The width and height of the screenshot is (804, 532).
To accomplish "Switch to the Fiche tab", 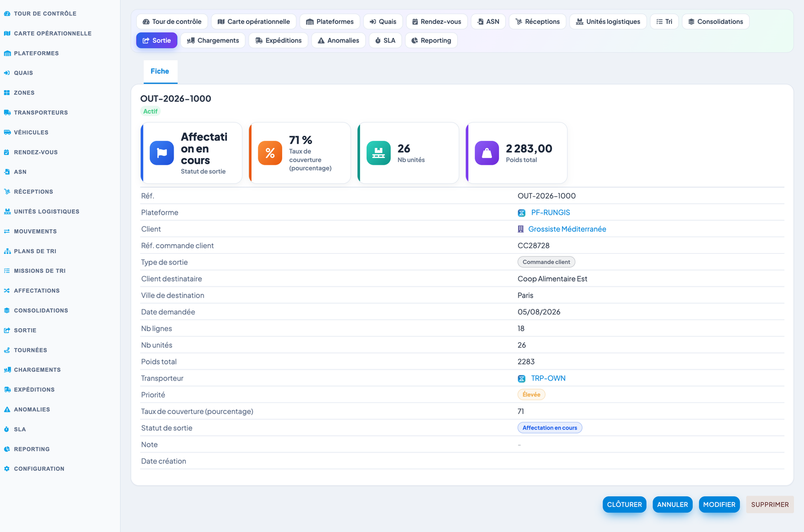I will [160, 71].
